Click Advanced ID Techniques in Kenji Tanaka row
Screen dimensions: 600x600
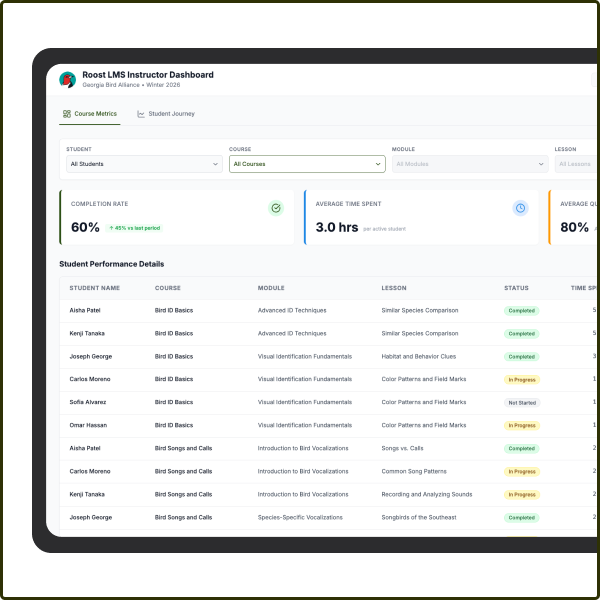coord(292,333)
